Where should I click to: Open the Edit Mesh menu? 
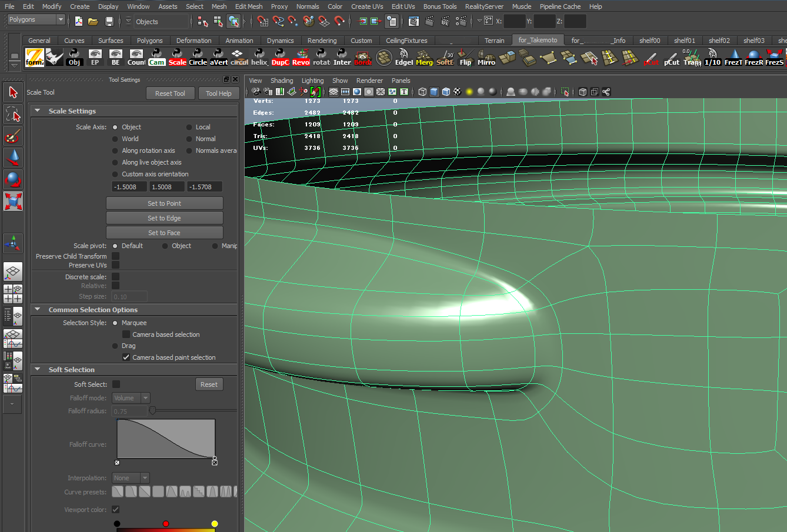pos(249,6)
